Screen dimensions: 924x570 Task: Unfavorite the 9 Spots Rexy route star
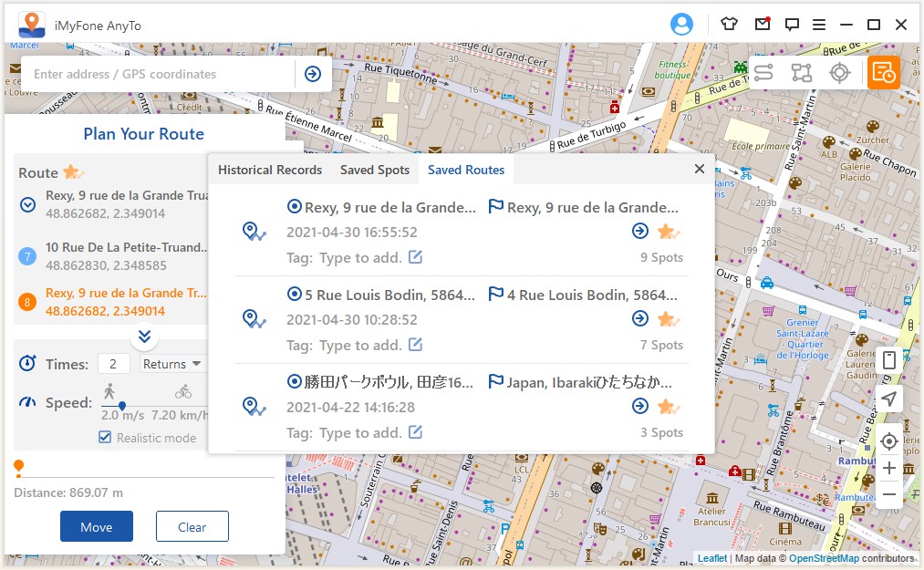pos(669,232)
